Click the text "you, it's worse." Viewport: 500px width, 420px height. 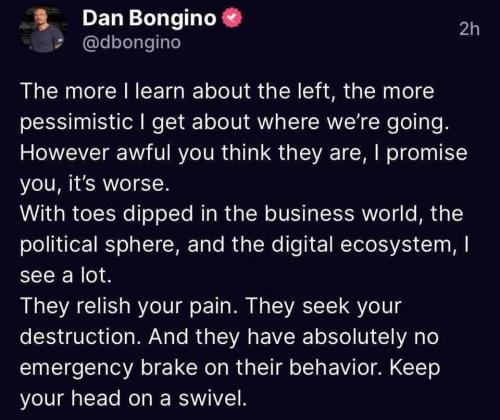click(95, 184)
